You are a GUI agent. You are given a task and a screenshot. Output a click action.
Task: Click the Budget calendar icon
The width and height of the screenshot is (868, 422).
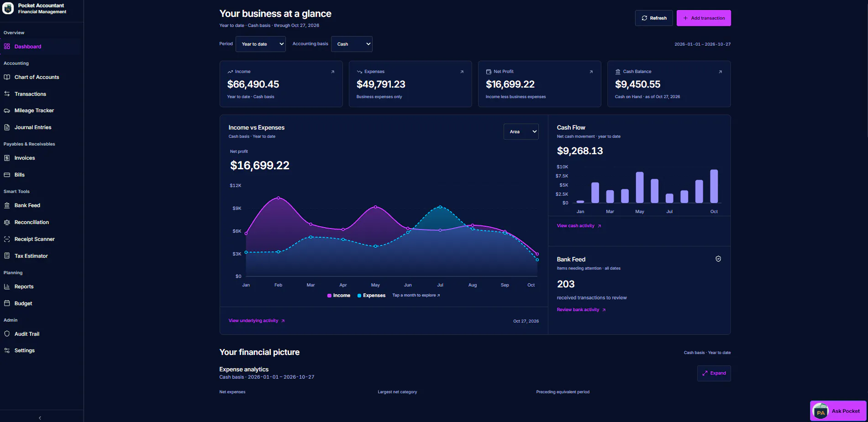pyautogui.click(x=7, y=303)
